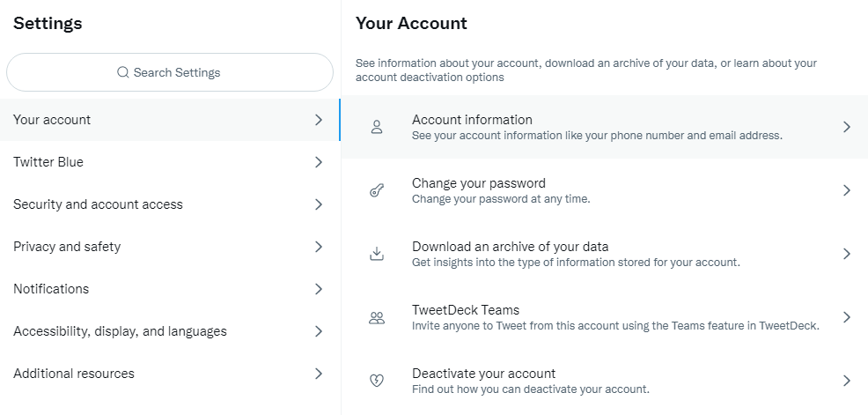Image resolution: width=868 pixels, height=415 pixels.
Task: Open Additional resources menu item
Action: [74, 374]
